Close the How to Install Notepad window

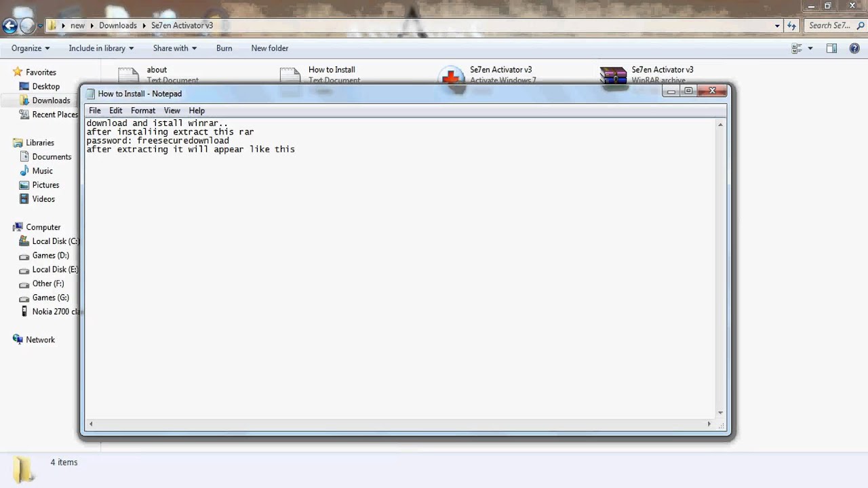click(x=712, y=91)
